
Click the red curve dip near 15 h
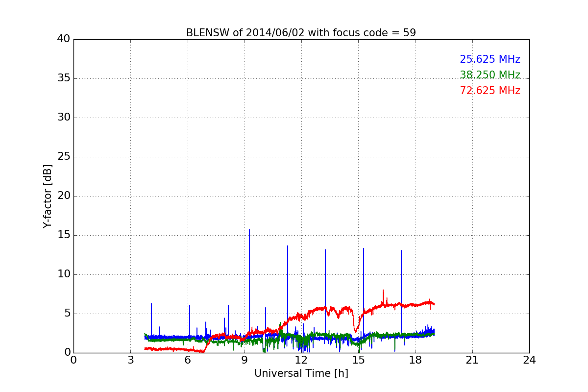pos(356,331)
